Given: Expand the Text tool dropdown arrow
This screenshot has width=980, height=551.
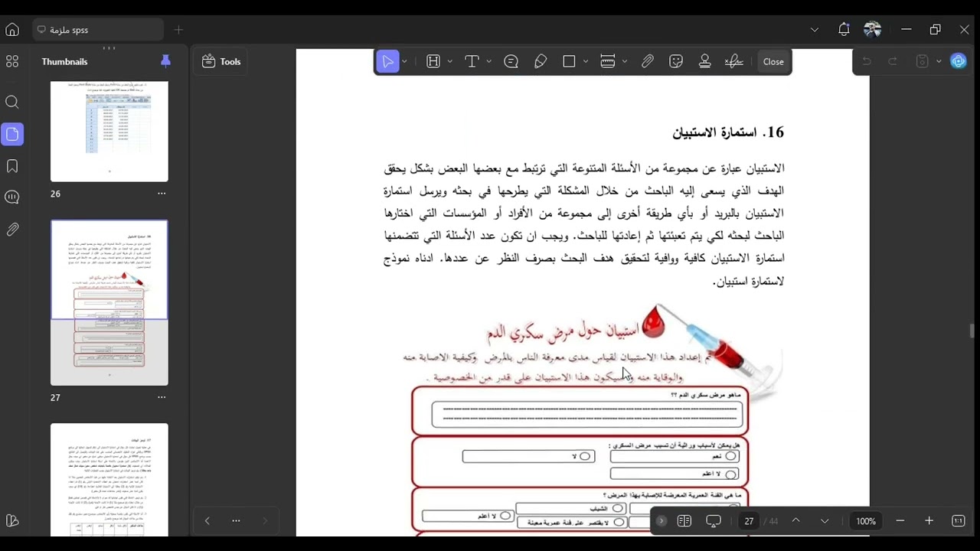Looking at the screenshot, I should (488, 61).
